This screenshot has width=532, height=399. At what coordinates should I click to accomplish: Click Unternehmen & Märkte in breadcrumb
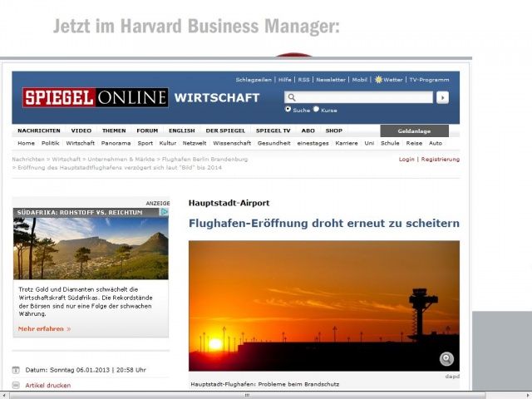tap(121, 159)
